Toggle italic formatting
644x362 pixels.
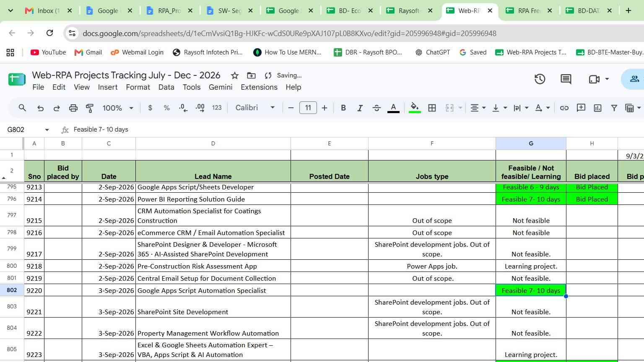coord(360,108)
